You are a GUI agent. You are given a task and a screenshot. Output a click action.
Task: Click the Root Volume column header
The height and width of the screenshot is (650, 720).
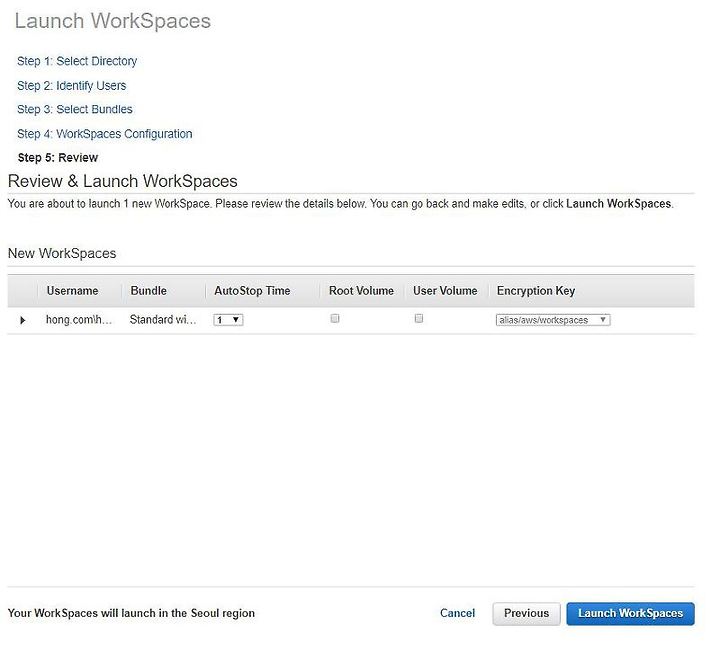click(361, 291)
